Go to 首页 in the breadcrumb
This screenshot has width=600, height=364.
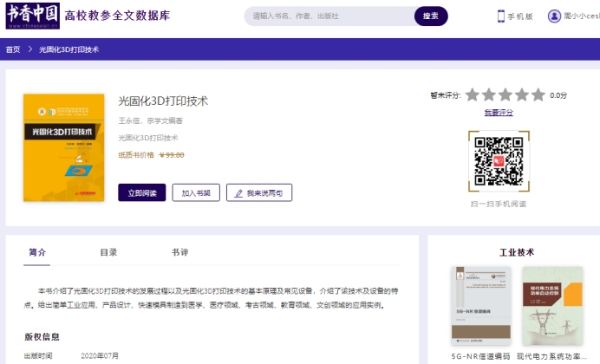coord(13,49)
